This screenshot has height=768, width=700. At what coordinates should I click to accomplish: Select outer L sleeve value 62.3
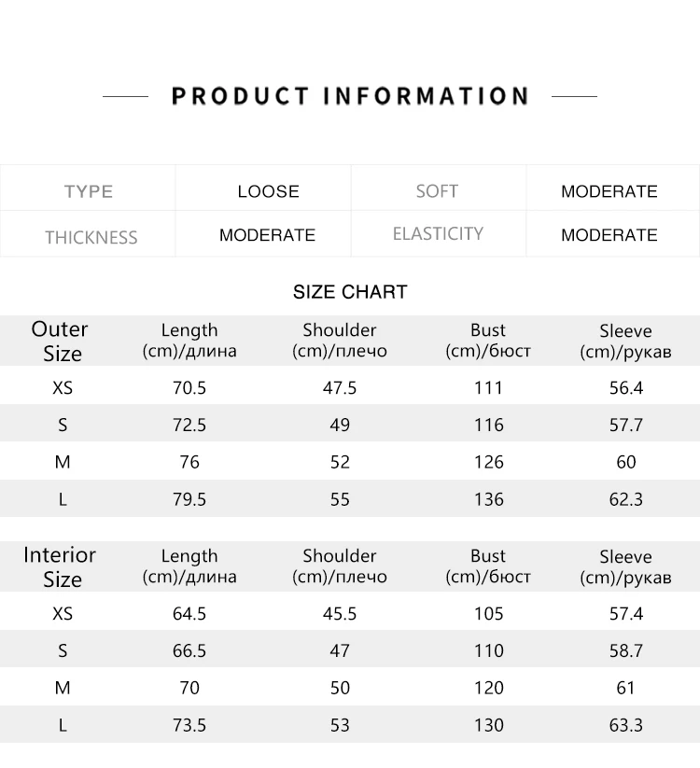click(x=625, y=499)
